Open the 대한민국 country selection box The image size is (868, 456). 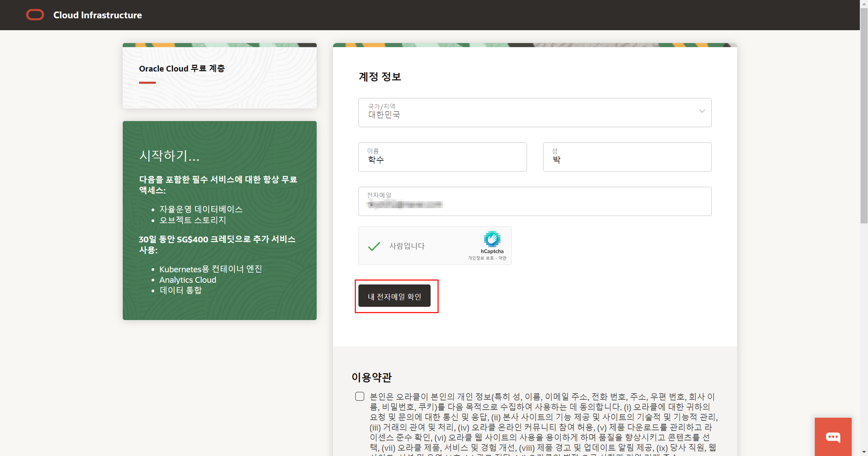(509, 113)
